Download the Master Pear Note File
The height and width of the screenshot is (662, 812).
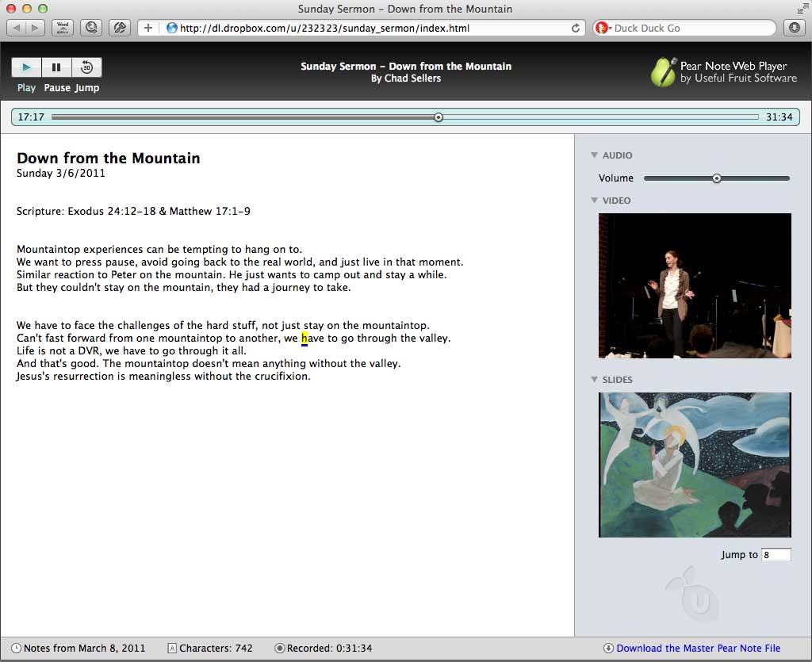[698, 648]
